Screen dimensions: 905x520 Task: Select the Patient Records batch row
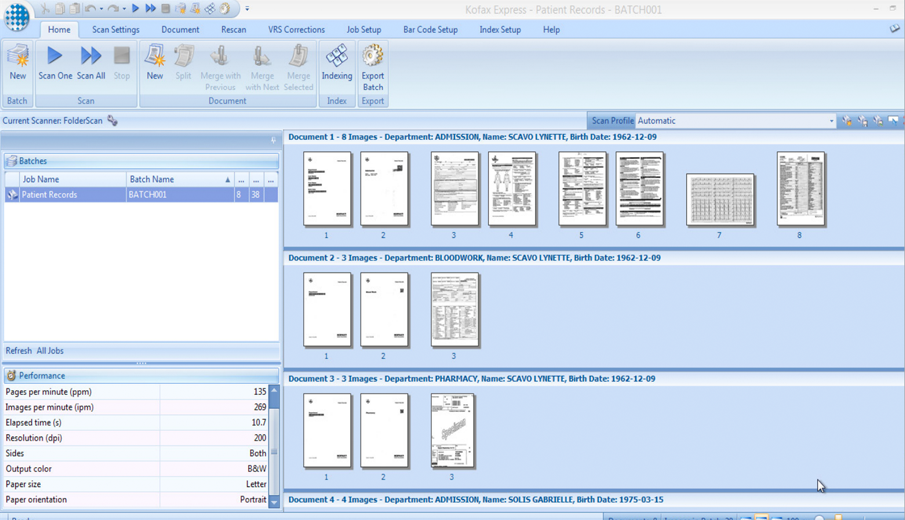pos(70,195)
